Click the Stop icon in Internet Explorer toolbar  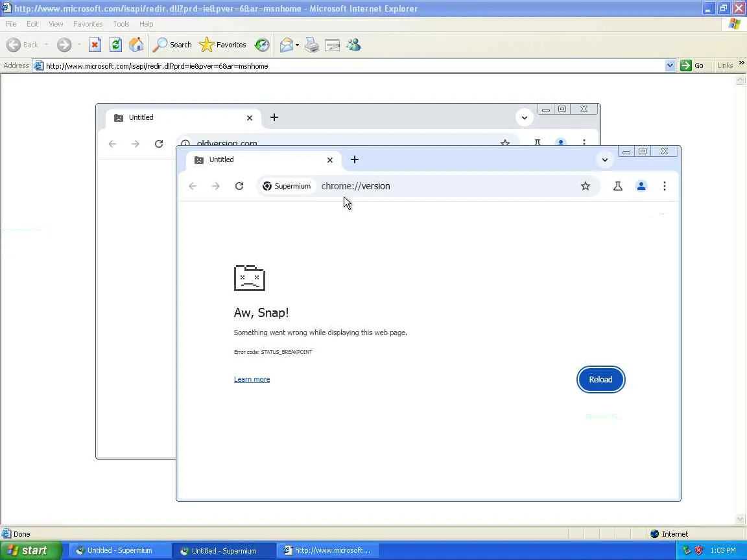pyautogui.click(x=95, y=45)
